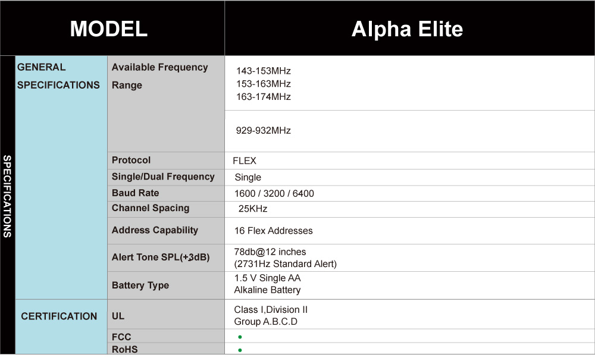This screenshot has height=364, width=595.
Task: Select the MODEL header cell
Action: tap(112, 29)
